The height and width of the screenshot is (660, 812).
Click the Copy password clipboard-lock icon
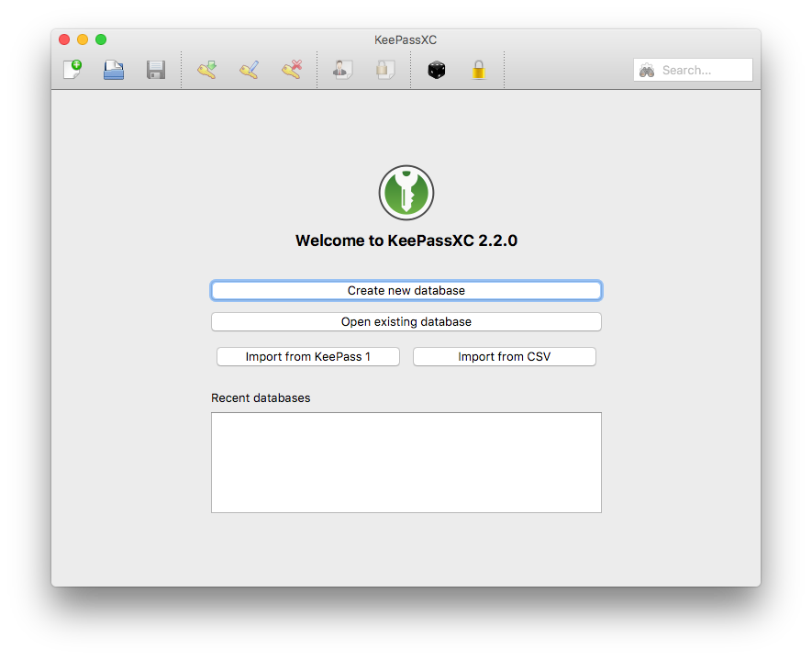[384, 70]
